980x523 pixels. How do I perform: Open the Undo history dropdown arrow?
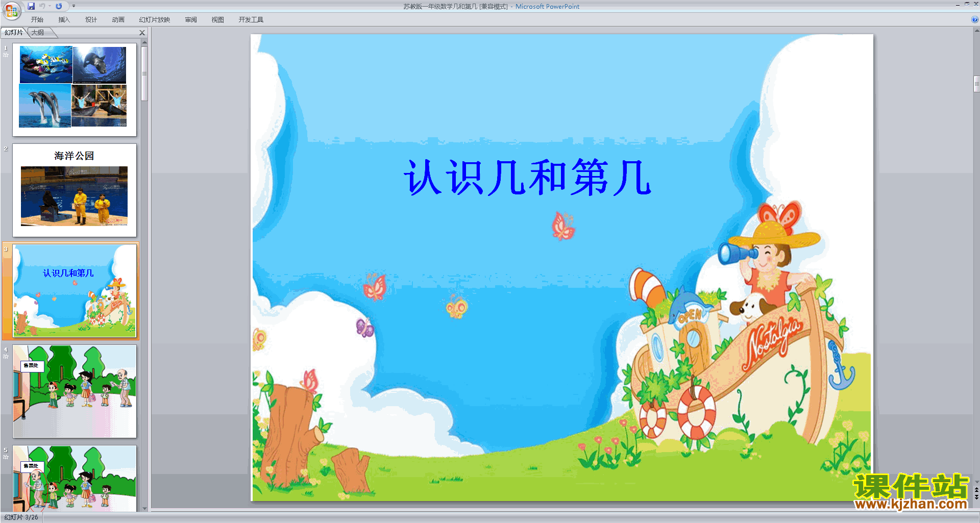click(50, 6)
